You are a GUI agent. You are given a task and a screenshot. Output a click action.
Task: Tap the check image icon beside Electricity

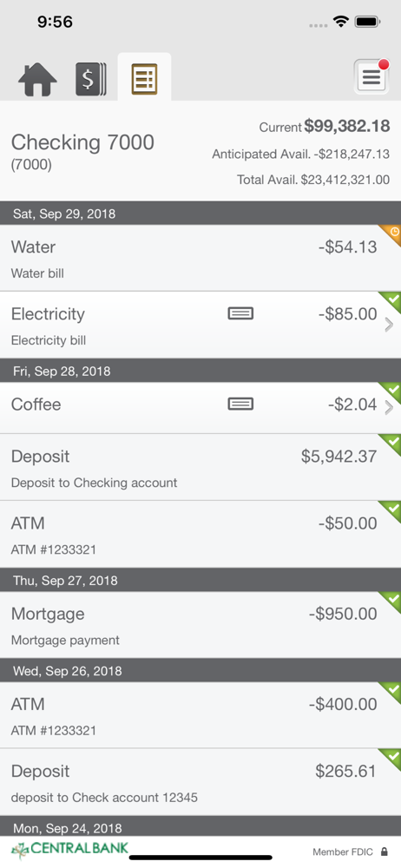(x=241, y=314)
